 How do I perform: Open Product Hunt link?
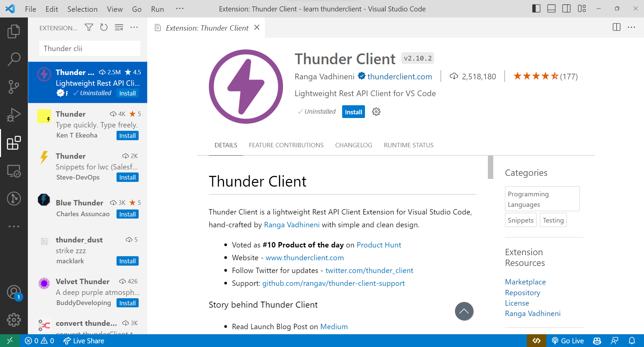(379, 245)
